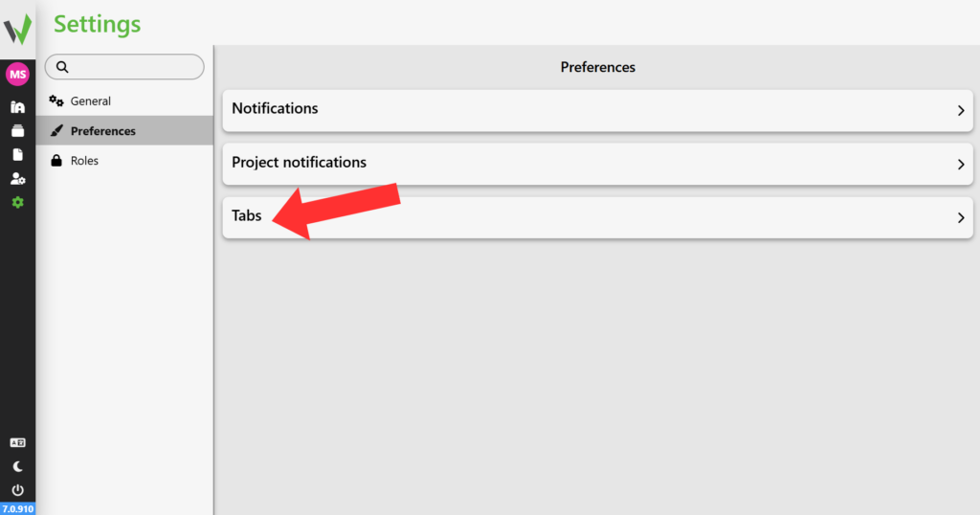The height and width of the screenshot is (515, 980).
Task: Open the documents page icon
Action: pyautogui.click(x=17, y=155)
